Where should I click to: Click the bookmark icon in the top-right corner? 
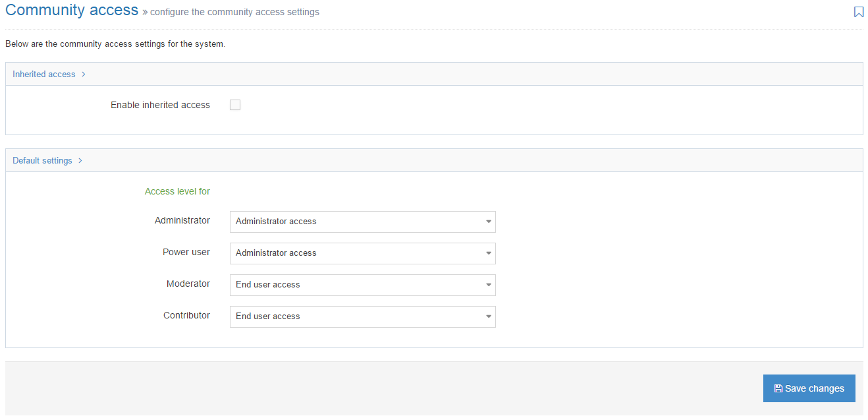859,12
